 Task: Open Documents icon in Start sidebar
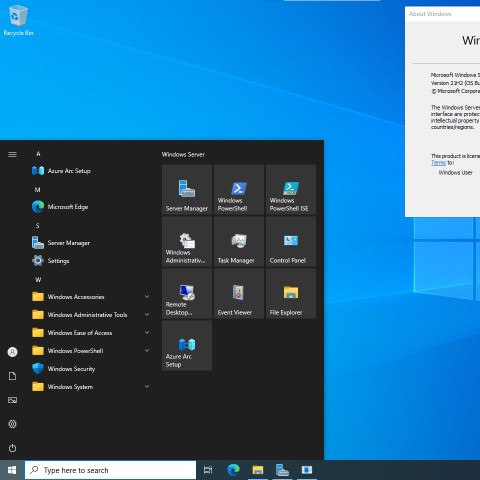click(x=12, y=376)
